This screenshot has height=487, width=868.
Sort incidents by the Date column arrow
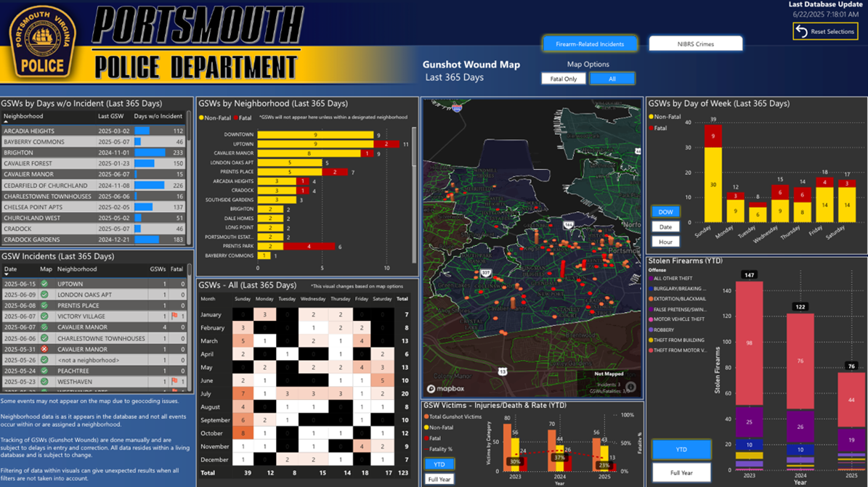click(x=7, y=274)
